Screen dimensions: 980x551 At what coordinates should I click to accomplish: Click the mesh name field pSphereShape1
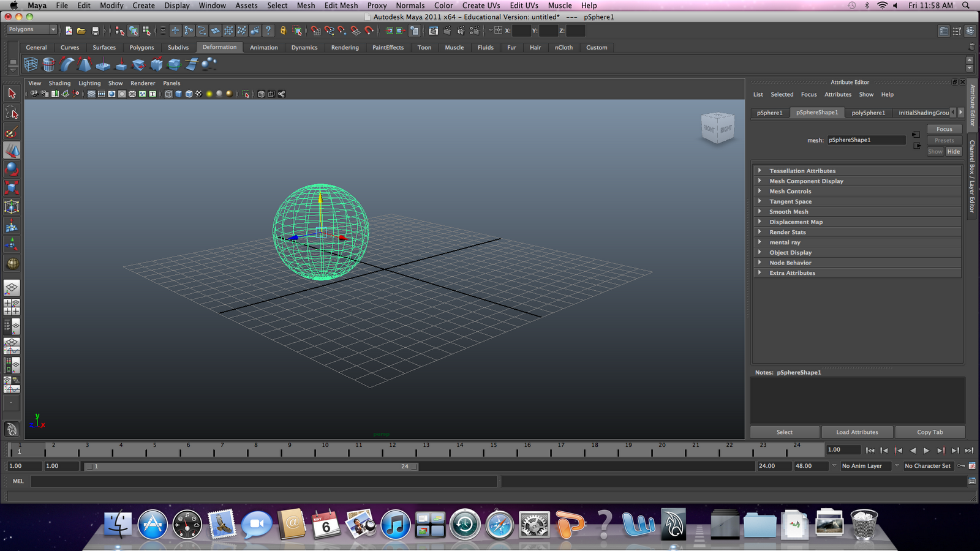pos(865,140)
